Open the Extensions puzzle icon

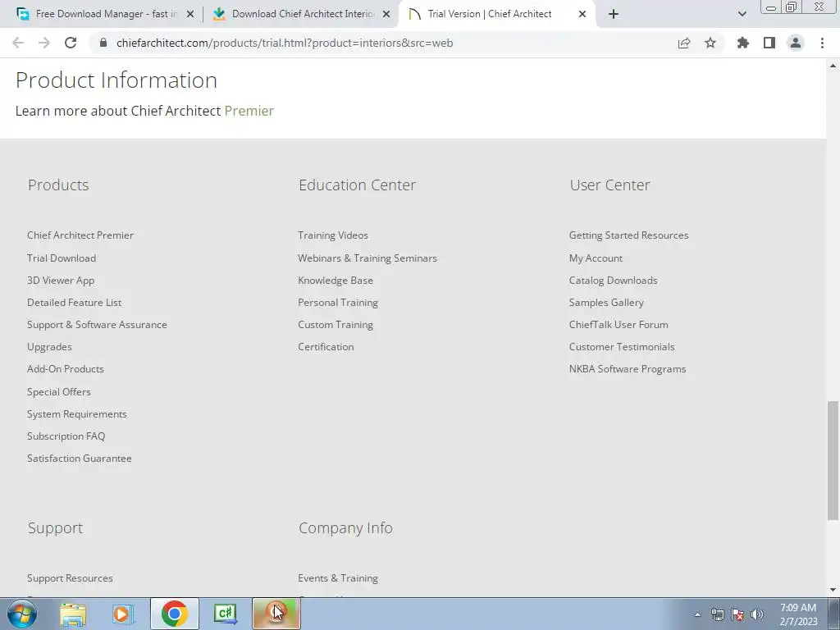coord(743,43)
